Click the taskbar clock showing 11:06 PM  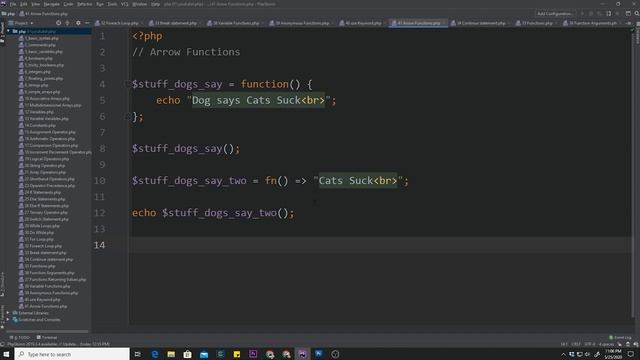tap(613, 354)
